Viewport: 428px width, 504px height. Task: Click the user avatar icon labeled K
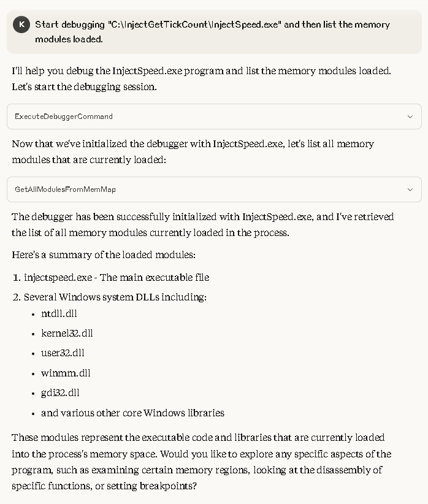coord(21,25)
